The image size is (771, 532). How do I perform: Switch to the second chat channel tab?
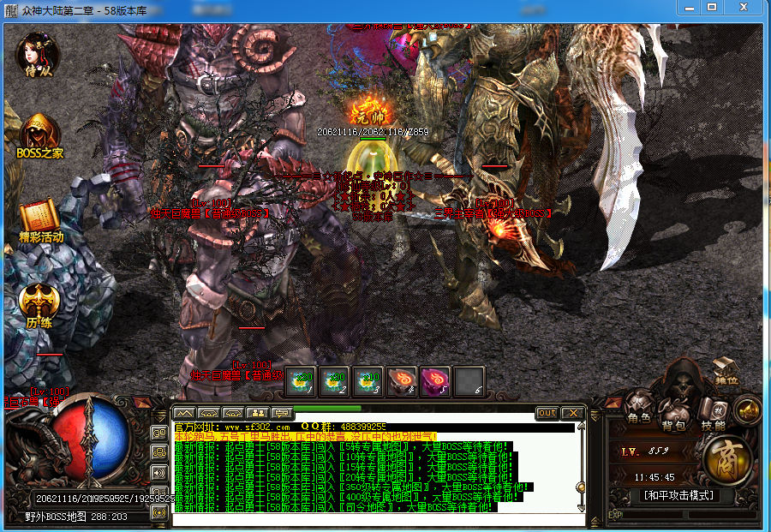[x=208, y=413]
